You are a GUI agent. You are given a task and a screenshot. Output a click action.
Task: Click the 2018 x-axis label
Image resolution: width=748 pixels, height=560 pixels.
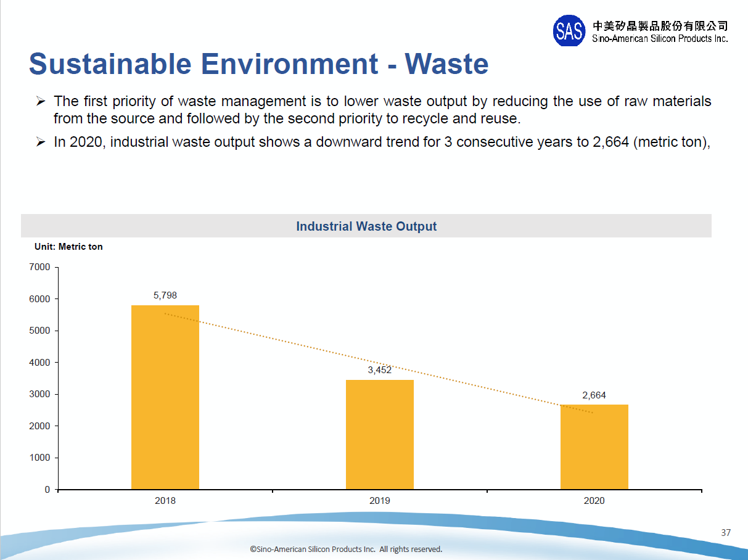pyautogui.click(x=165, y=501)
